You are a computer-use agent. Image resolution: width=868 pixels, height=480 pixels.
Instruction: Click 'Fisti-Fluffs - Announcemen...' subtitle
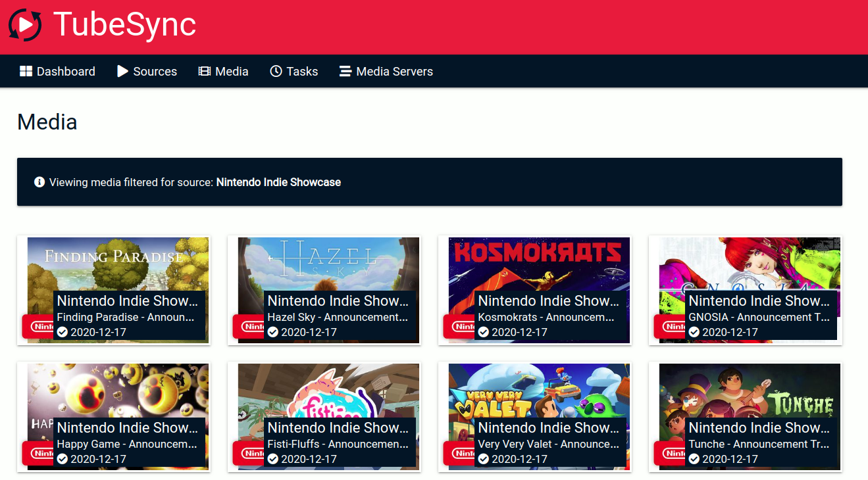click(338, 444)
